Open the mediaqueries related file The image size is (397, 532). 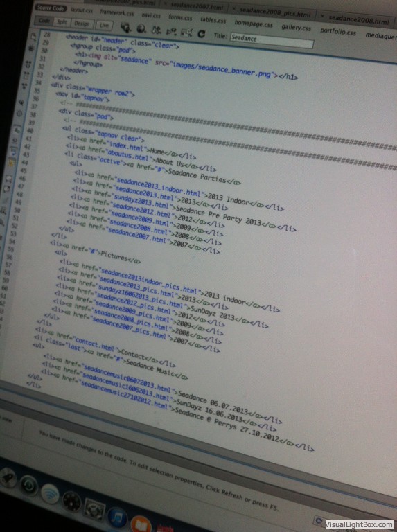380,35
